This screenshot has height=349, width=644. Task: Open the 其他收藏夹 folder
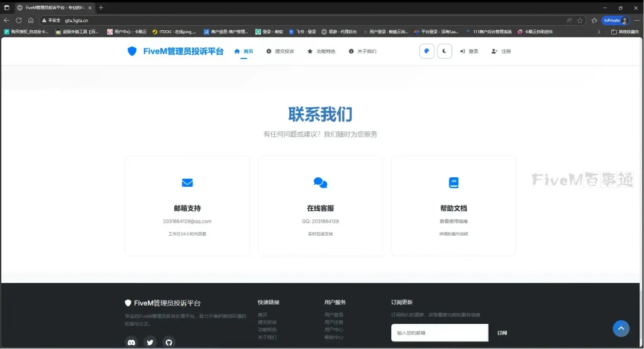point(625,31)
